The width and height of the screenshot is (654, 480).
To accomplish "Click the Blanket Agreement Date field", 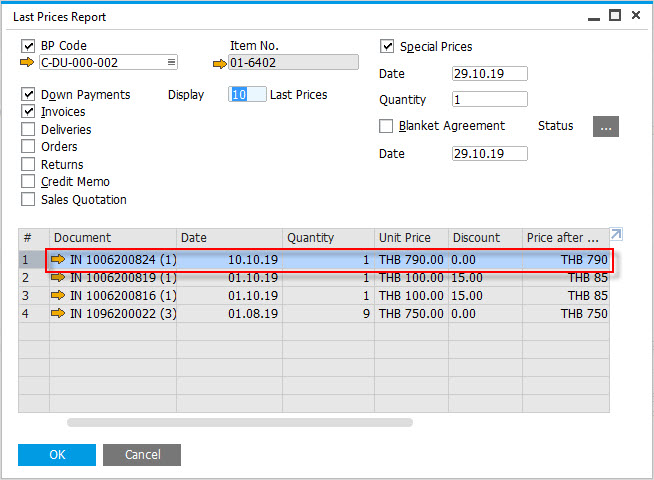I will [490, 153].
